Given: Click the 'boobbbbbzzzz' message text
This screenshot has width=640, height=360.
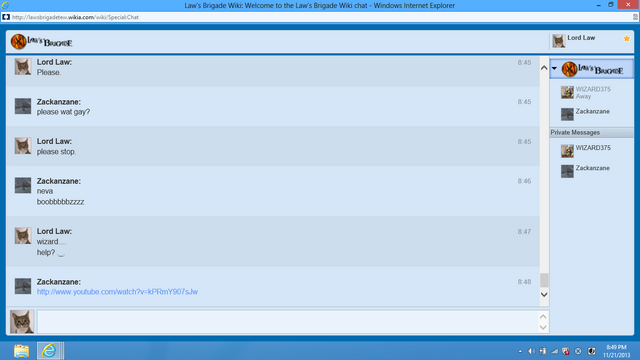Looking at the screenshot, I should point(60,202).
